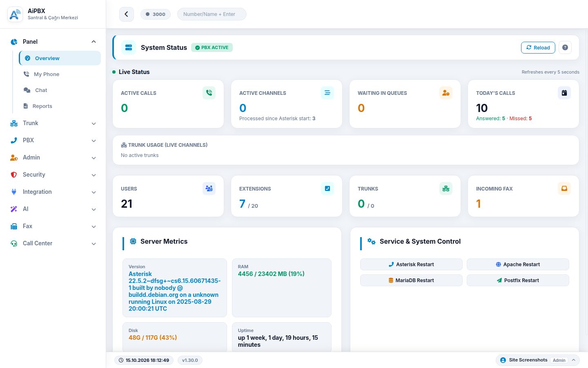The image size is (588, 368).
Task: Click the Server Metrics chip icon
Action: pyautogui.click(x=133, y=241)
